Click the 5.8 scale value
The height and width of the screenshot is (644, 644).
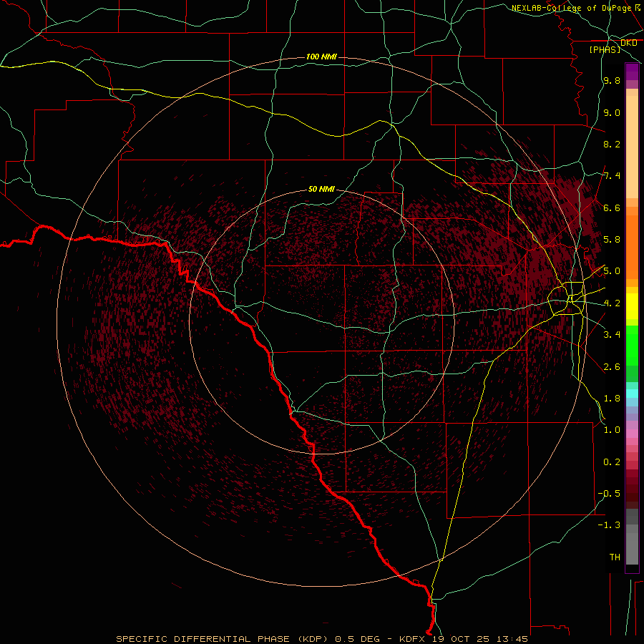(612, 240)
